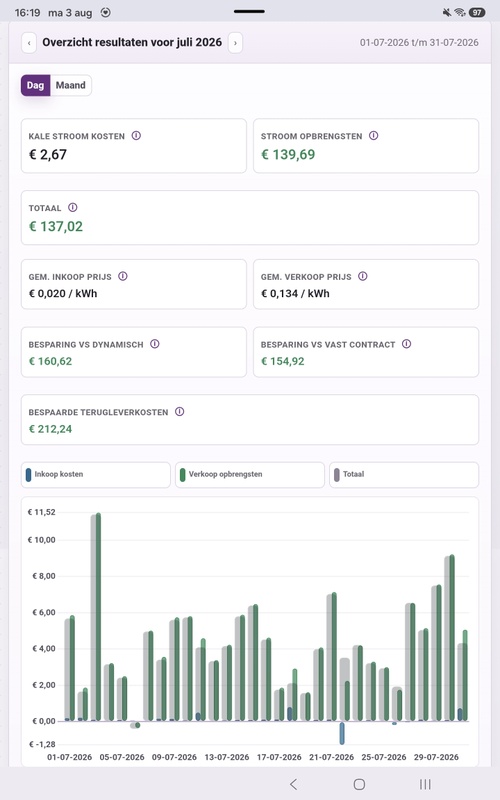Open info icon for Kale stroom kosten

pos(136,136)
